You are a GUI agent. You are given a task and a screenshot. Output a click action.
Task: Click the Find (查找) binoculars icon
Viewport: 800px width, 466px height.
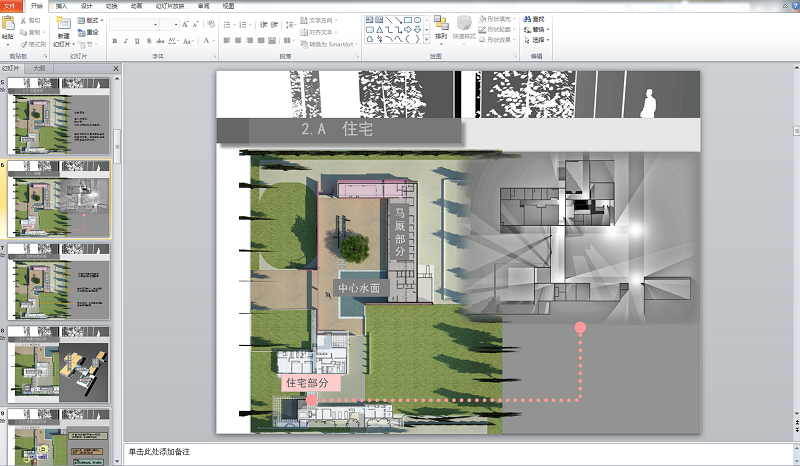[x=526, y=19]
